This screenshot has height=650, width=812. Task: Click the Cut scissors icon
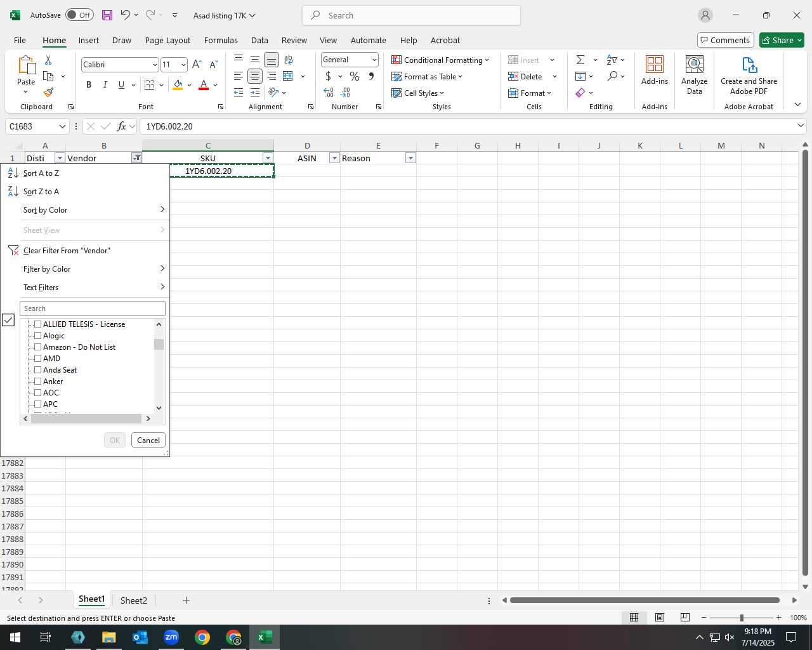tap(48, 60)
